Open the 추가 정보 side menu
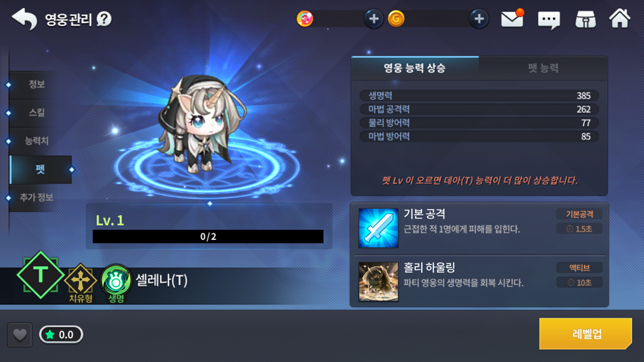Screen dimensions: 644x362 pos(36,197)
